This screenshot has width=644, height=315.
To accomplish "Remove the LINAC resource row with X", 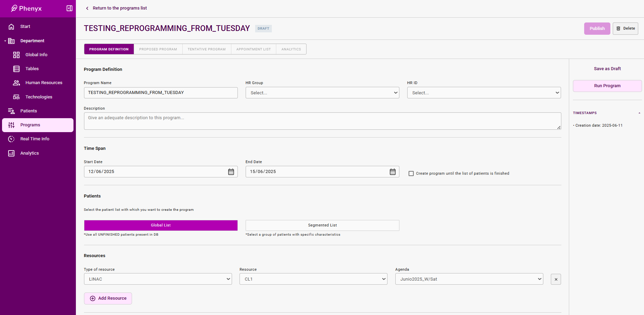I will [556, 279].
